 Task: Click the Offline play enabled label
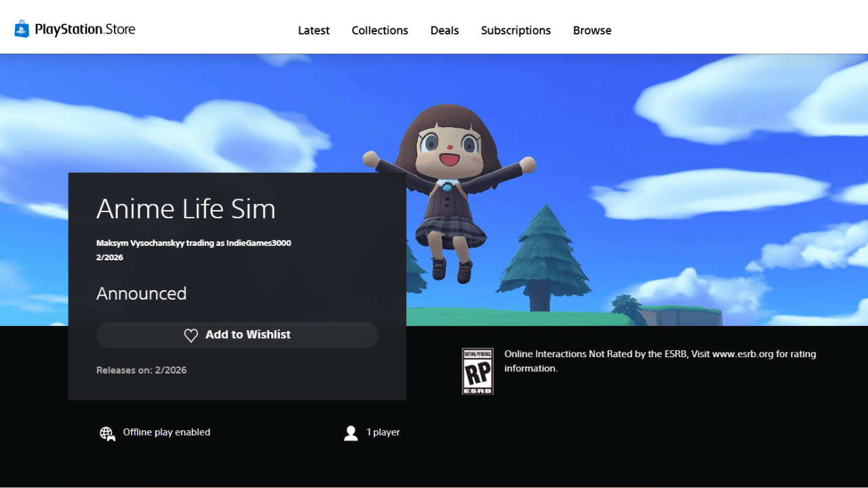point(167,432)
